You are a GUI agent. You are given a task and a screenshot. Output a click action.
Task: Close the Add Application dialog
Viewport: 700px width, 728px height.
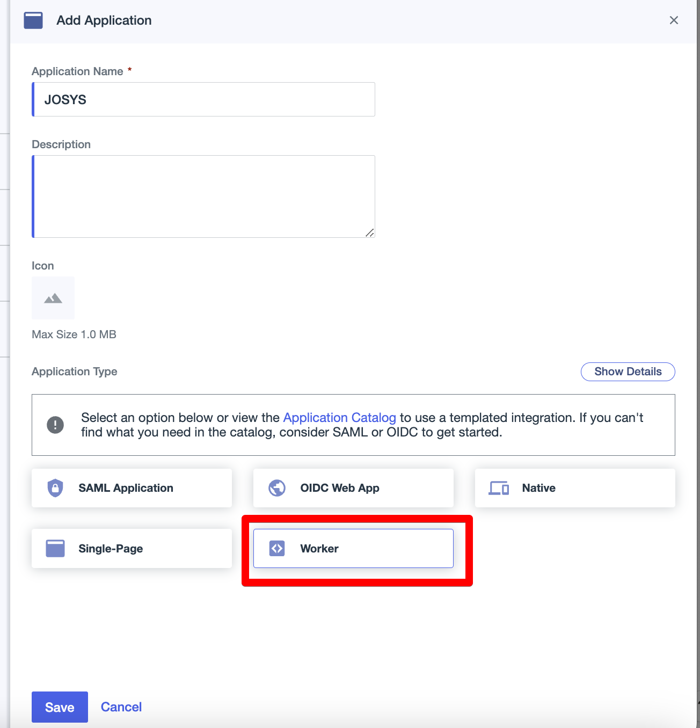tap(674, 20)
